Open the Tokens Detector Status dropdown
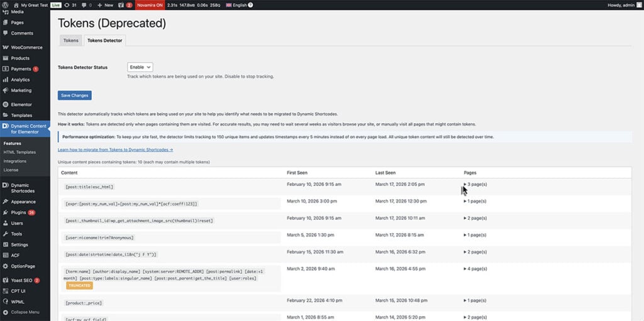This screenshot has width=644, height=321. click(140, 67)
